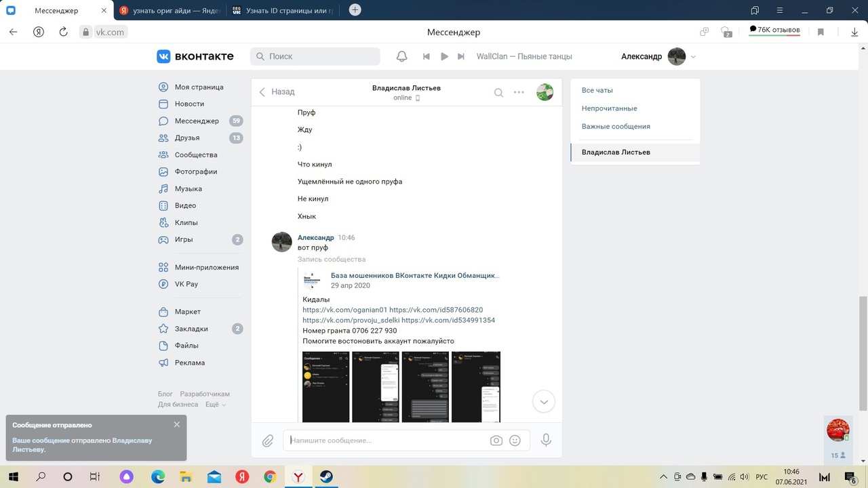Image resolution: width=868 pixels, height=488 pixels.
Task: Play music track in header player
Action: tap(444, 57)
